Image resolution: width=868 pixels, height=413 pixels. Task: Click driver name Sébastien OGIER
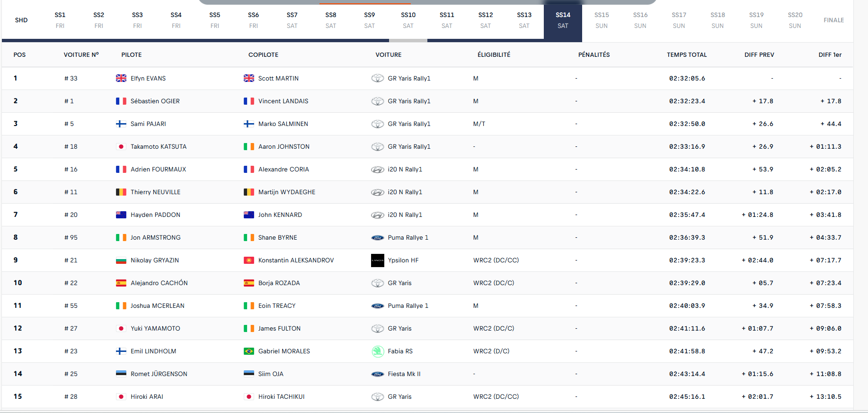pos(155,101)
